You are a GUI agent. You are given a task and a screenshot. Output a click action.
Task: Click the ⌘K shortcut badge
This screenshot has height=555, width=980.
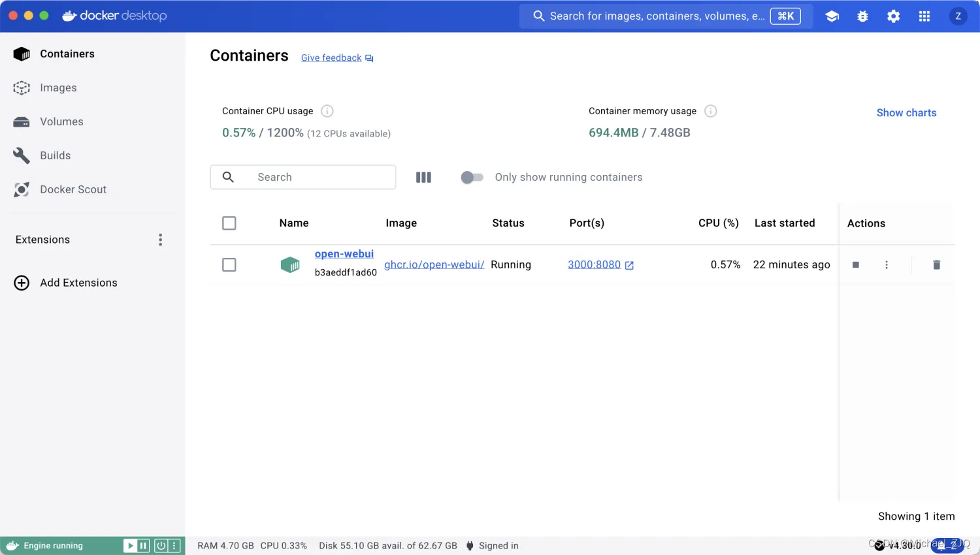[x=785, y=16]
